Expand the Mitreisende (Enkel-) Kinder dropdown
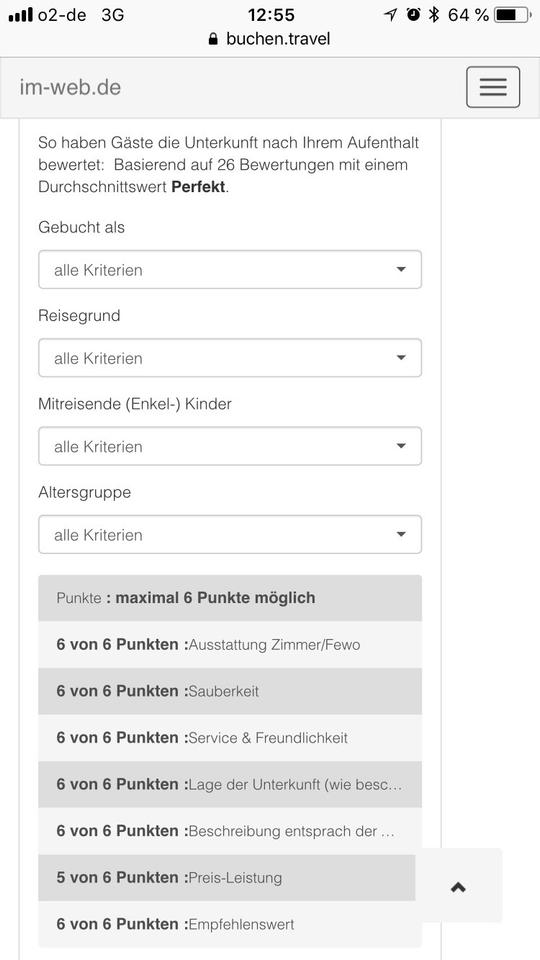 click(x=230, y=446)
